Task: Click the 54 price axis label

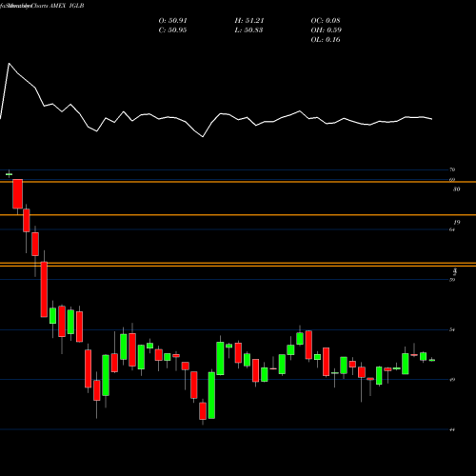Action: [452, 329]
